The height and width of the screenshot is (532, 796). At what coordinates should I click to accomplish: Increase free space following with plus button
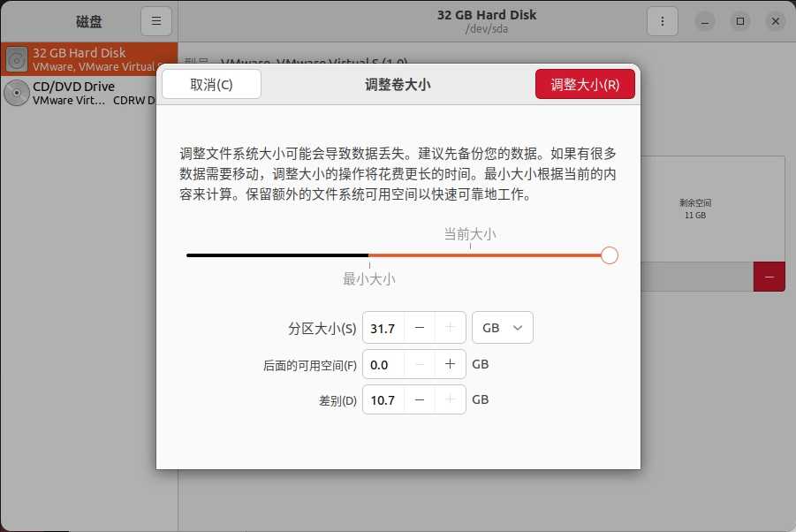(x=450, y=364)
